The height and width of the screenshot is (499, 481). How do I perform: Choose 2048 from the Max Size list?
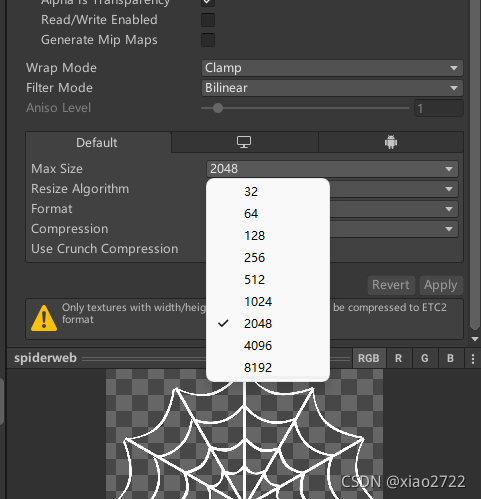tap(268, 324)
